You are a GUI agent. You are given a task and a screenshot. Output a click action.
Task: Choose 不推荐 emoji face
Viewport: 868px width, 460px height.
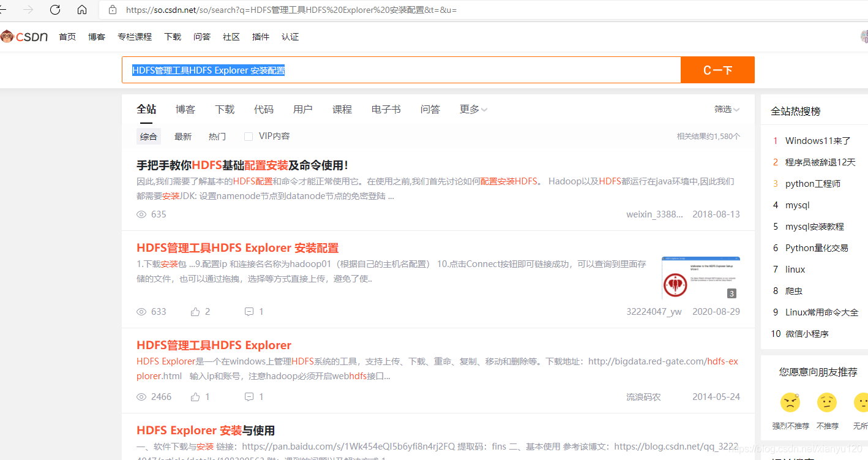click(827, 402)
